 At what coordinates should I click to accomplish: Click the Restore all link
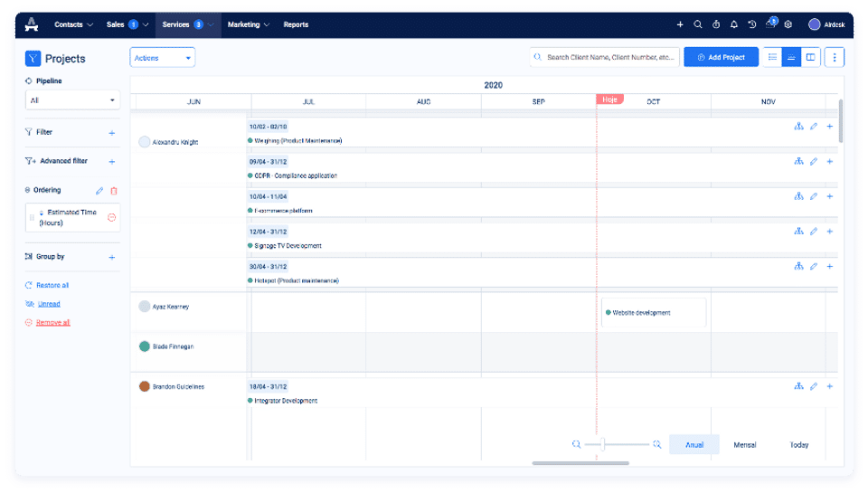coord(52,285)
